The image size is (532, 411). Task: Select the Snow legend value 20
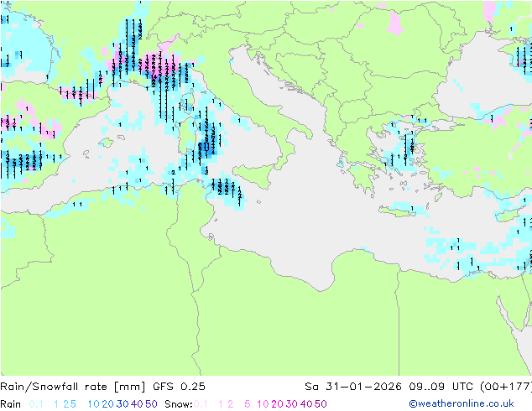coord(277,404)
